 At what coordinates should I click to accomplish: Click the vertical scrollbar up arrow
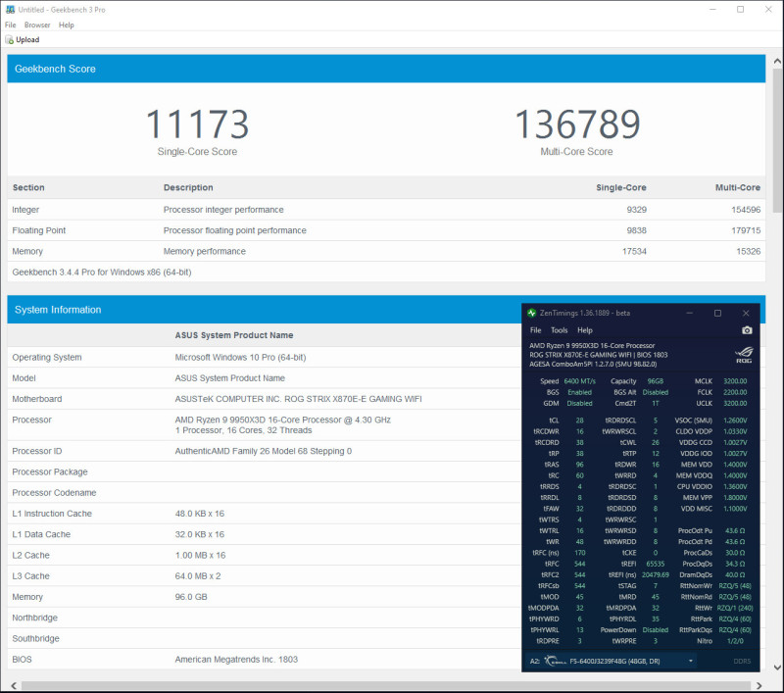click(x=777, y=61)
